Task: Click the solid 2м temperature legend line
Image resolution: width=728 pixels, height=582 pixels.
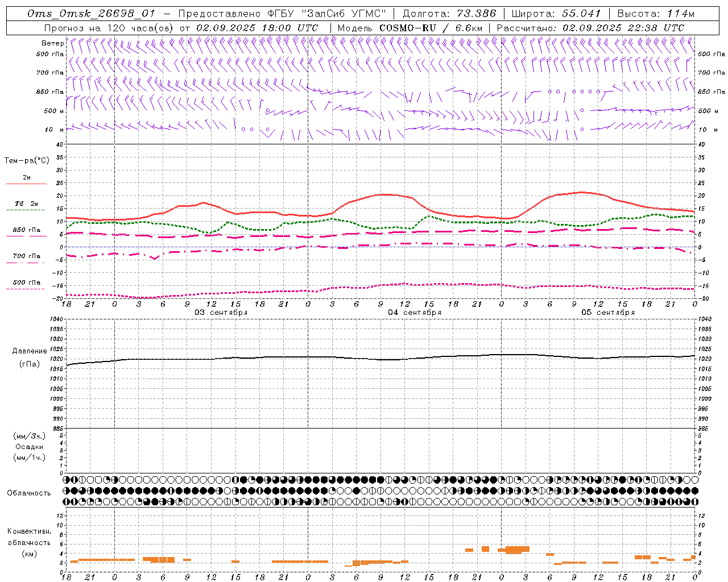Action: [26, 184]
